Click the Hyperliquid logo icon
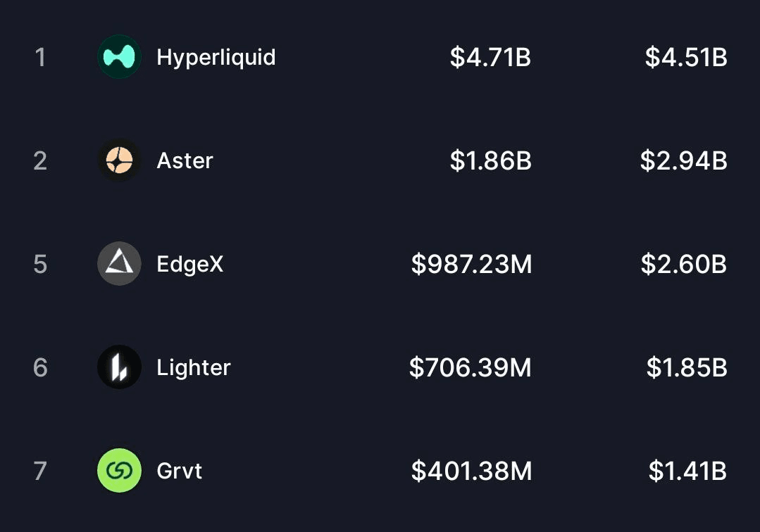This screenshot has height=532, width=760. pos(119,57)
